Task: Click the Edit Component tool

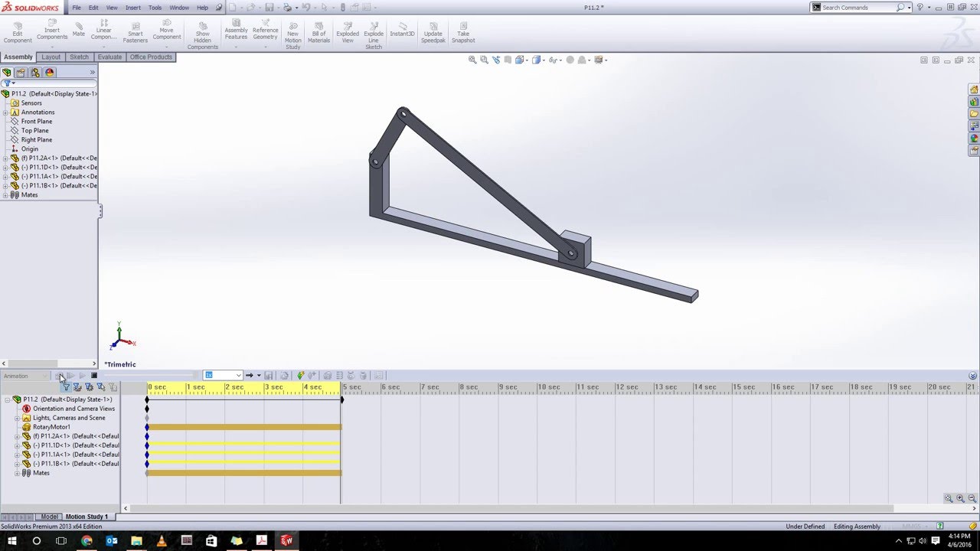Action: tap(18, 31)
